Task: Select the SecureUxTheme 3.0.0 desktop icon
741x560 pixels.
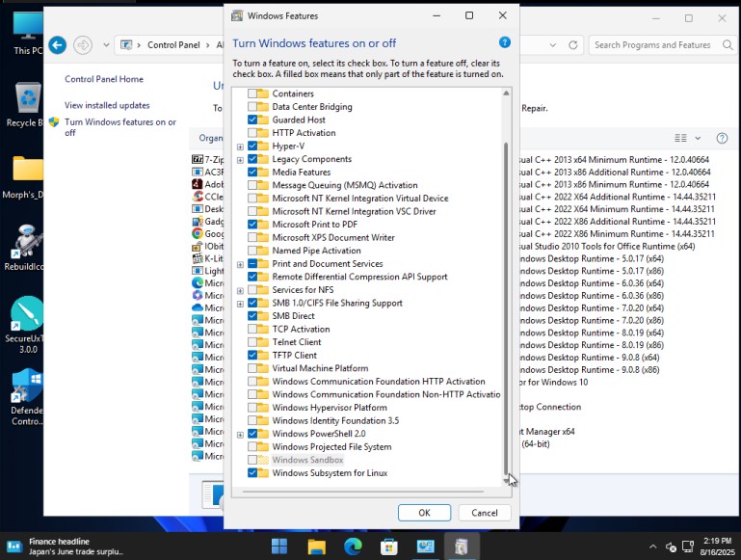Action: (26, 325)
